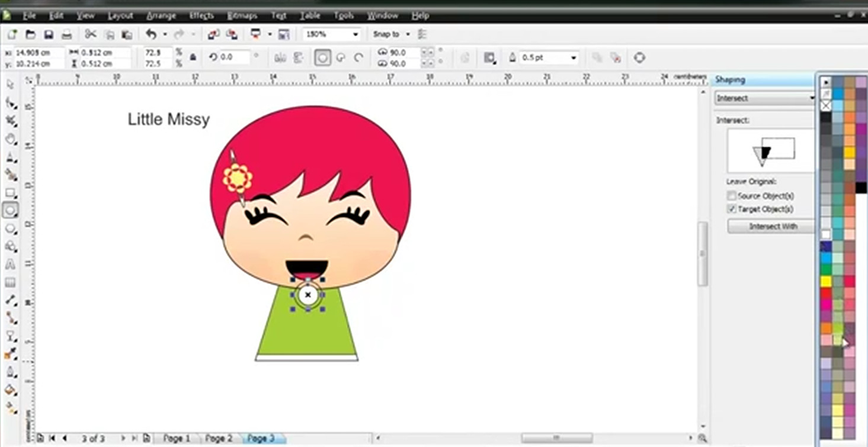
Task: Click the Intersect With button
Action: point(772,226)
